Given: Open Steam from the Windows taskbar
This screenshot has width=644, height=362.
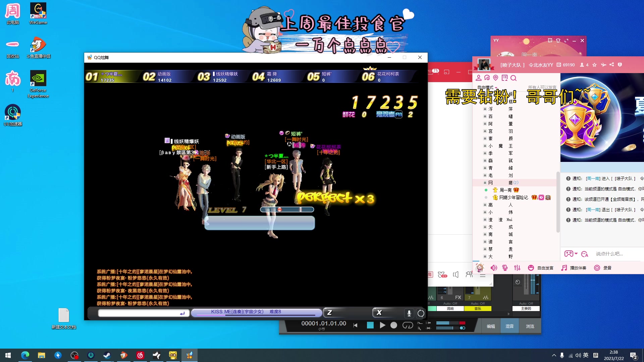Looking at the screenshot, I should coord(107,355).
